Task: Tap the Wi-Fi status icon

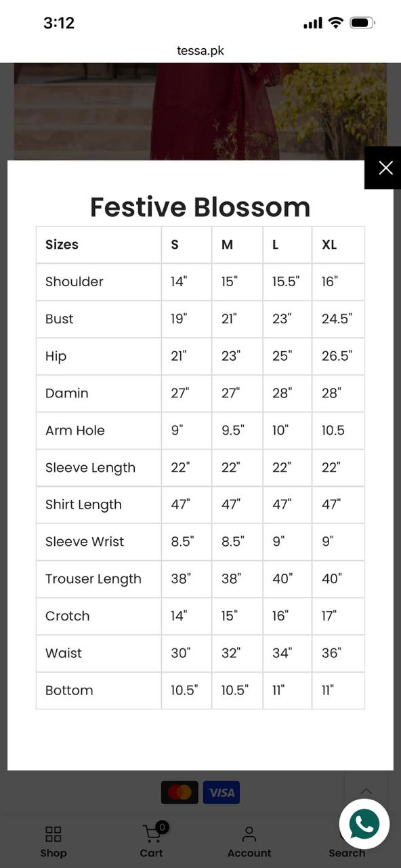Action: tap(335, 23)
